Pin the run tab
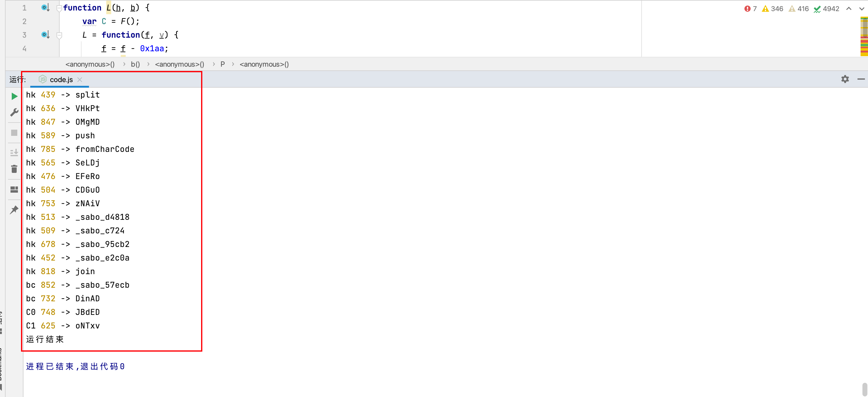 [14, 210]
